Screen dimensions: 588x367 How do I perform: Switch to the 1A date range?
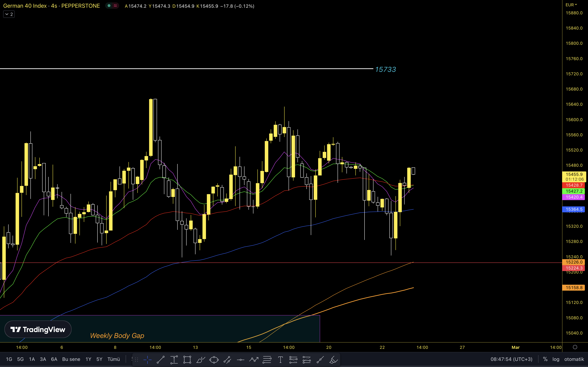pyautogui.click(x=32, y=359)
